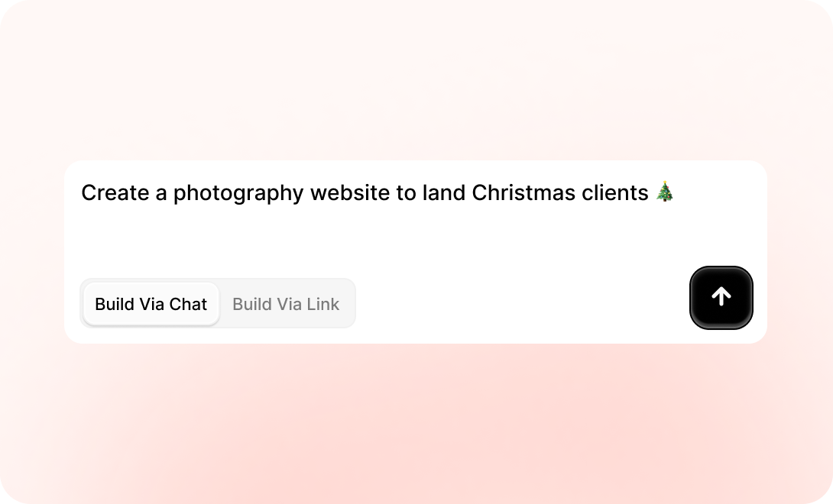Screen dimensions: 833x504
Task: Submit the photography website request
Action: 721,298
